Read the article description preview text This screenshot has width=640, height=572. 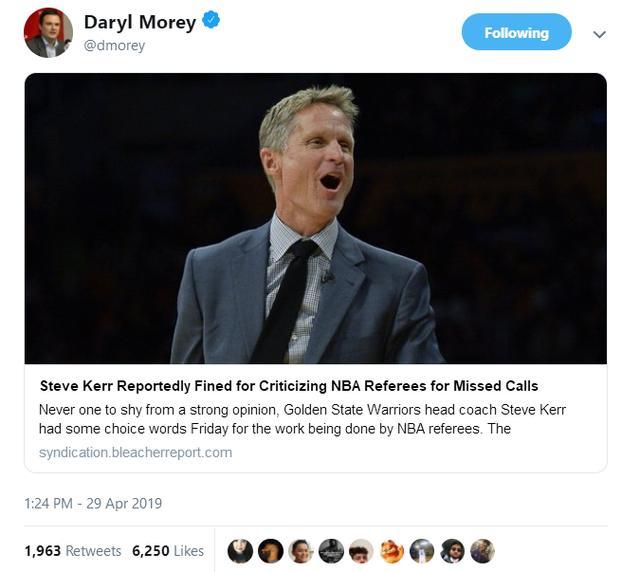(302, 419)
